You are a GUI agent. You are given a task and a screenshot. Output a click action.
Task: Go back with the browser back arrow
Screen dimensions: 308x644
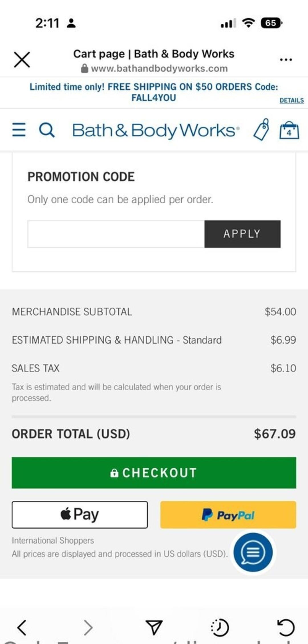pyautogui.click(x=22, y=627)
